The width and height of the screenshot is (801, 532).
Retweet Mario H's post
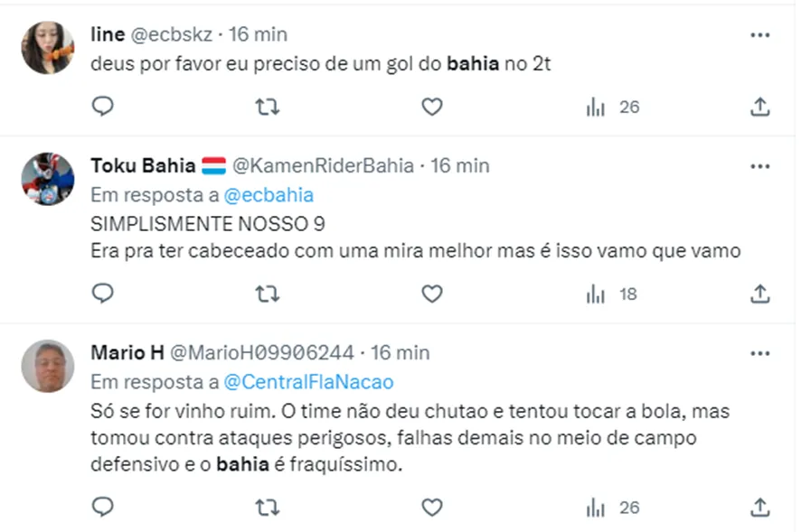(267, 508)
